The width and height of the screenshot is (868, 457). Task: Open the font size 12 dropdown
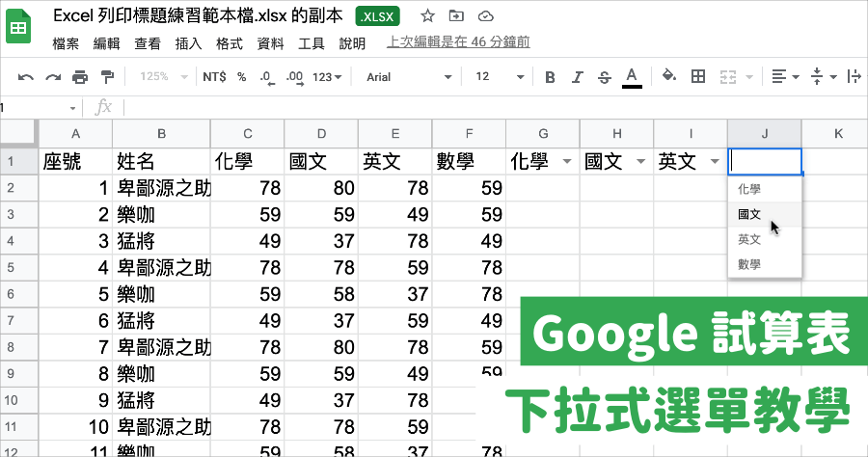499,77
